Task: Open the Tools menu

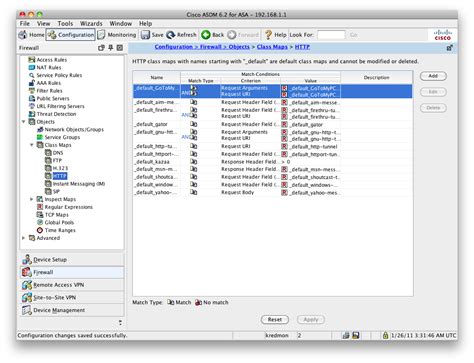Action: point(65,23)
